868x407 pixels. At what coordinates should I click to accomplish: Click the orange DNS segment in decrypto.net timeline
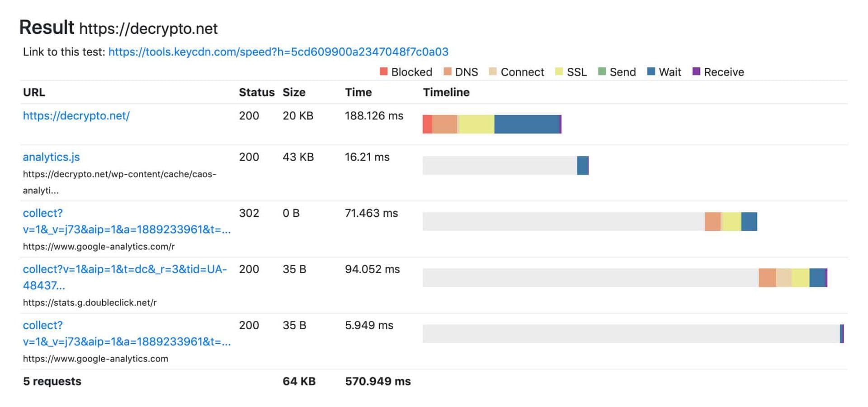point(444,124)
